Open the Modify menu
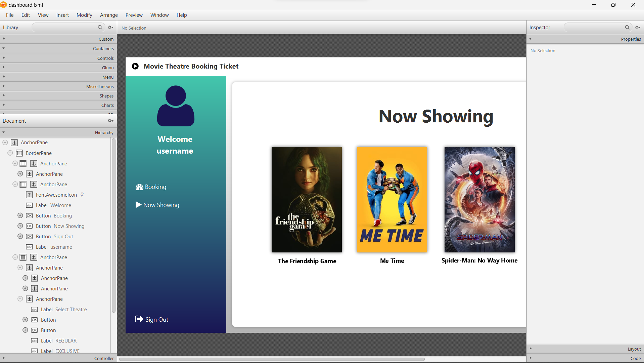644x363 pixels. click(x=84, y=15)
